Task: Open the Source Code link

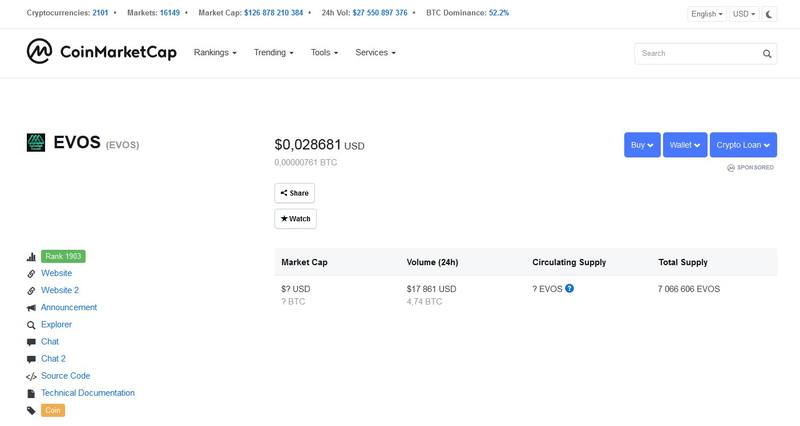Action: click(x=66, y=375)
